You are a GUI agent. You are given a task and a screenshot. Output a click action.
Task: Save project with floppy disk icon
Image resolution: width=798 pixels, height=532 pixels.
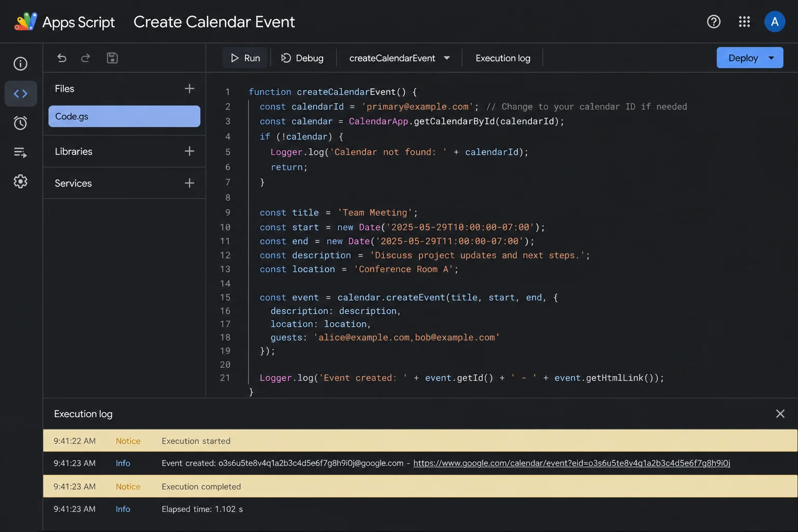pos(112,58)
